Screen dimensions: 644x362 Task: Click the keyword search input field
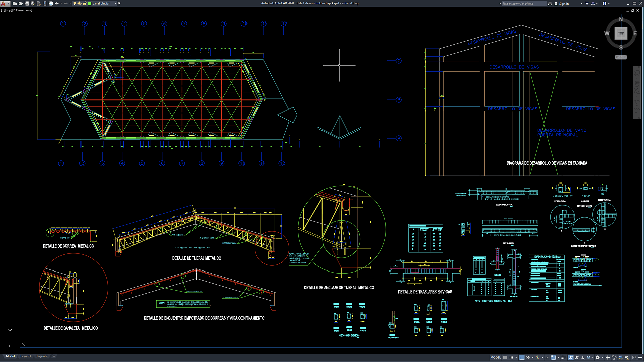pyautogui.click(x=524, y=3)
